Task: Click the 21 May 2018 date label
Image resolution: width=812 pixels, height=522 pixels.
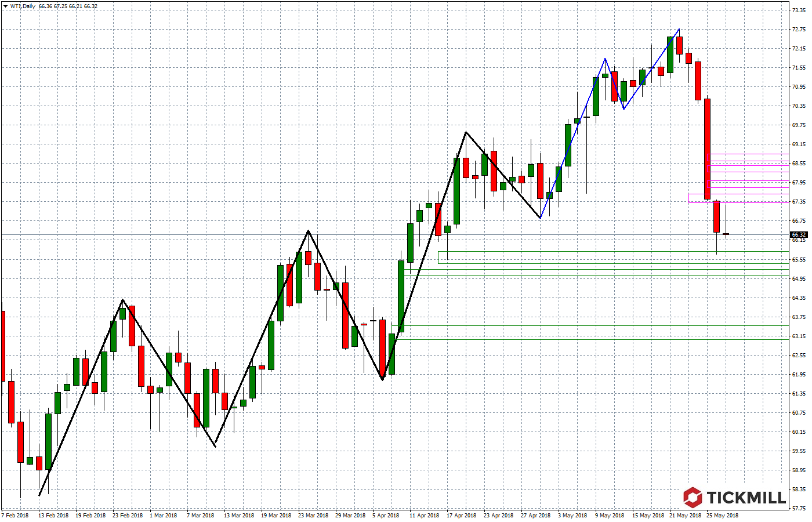Action: tap(685, 515)
